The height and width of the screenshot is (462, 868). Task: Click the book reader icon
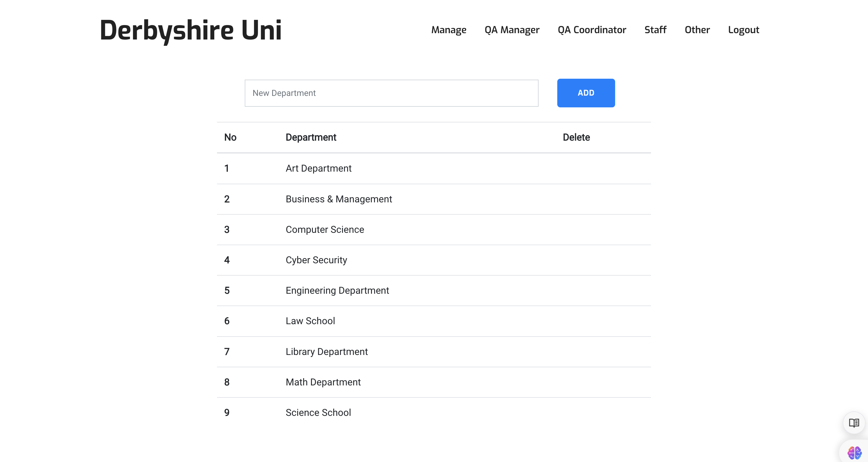click(x=854, y=422)
